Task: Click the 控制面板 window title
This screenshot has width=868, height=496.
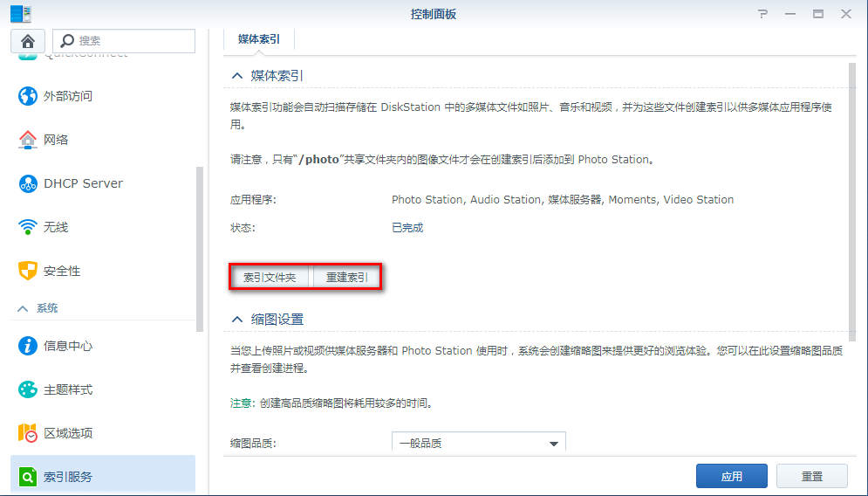Action: pos(434,15)
